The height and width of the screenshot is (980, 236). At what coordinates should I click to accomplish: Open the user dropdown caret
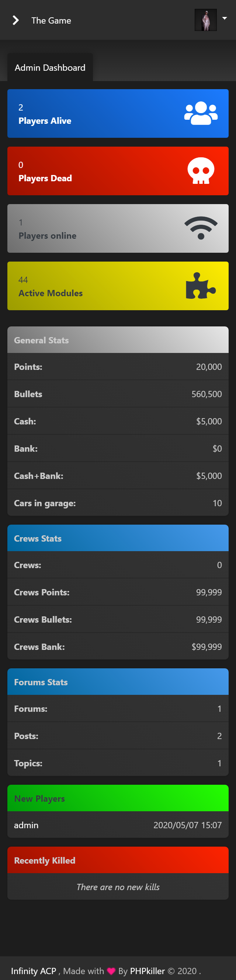(225, 18)
